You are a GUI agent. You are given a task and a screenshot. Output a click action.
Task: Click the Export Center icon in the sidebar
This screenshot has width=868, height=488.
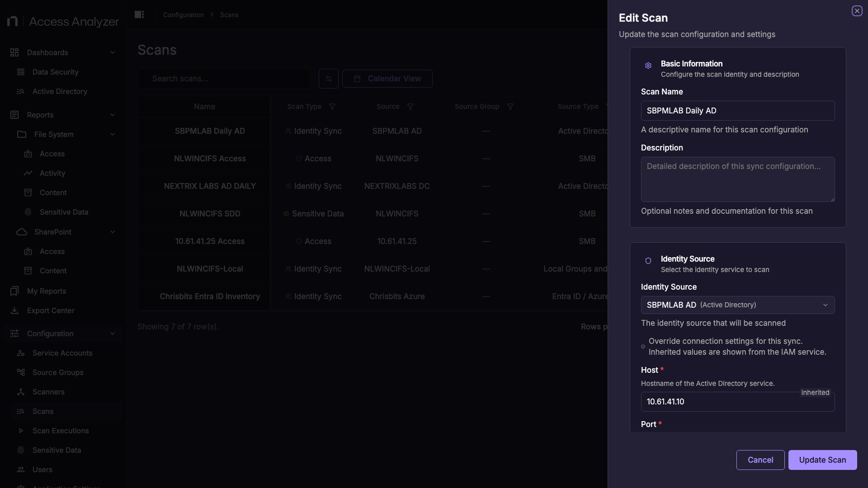click(14, 310)
